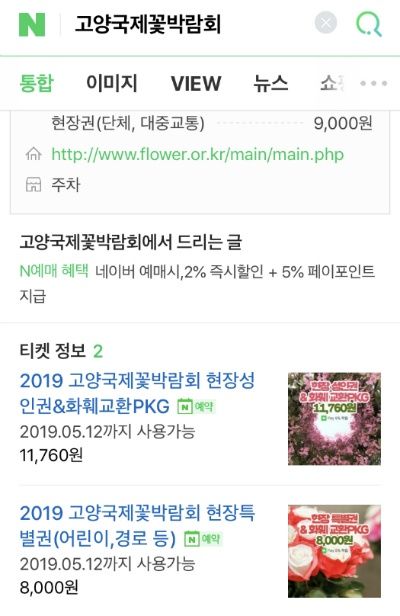The height and width of the screenshot is (616, 400).
Task: Select the 통합 tab
Action: [37, 83]
